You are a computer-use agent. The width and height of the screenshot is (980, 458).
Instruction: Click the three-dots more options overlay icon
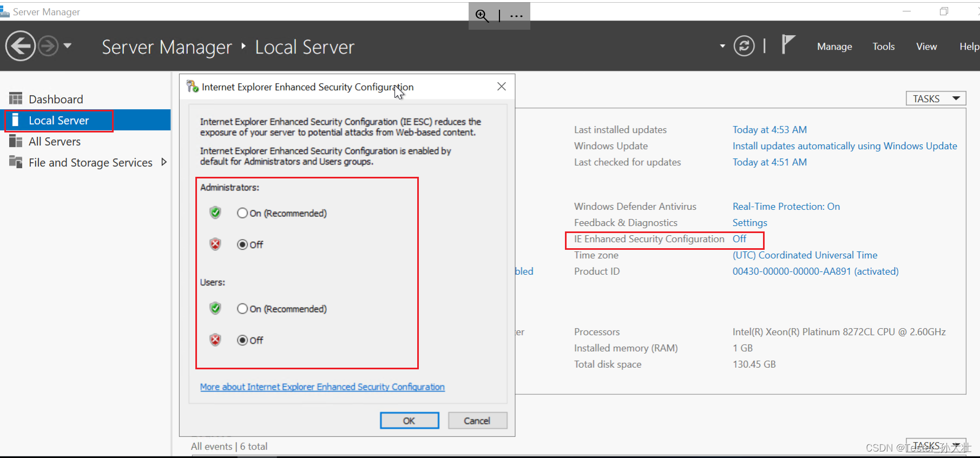tap(516, 16)
